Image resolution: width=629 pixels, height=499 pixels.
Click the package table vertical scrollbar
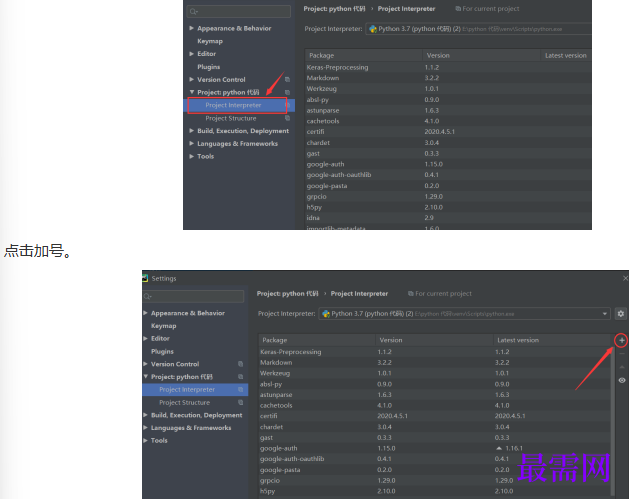coord(613,421)
